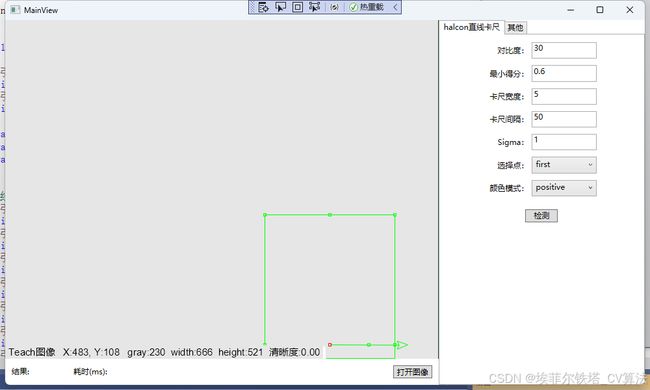
Task: Click the 卡尺间隔 input field
Action: point(564,119)
